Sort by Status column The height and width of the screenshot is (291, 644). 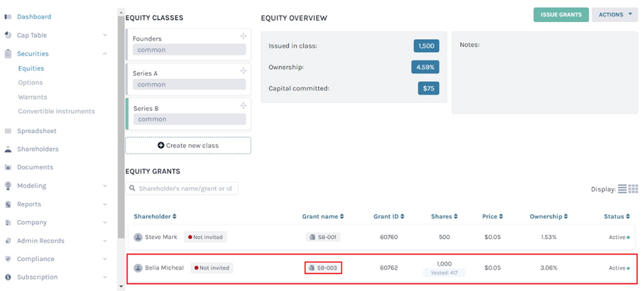[617, 216]
